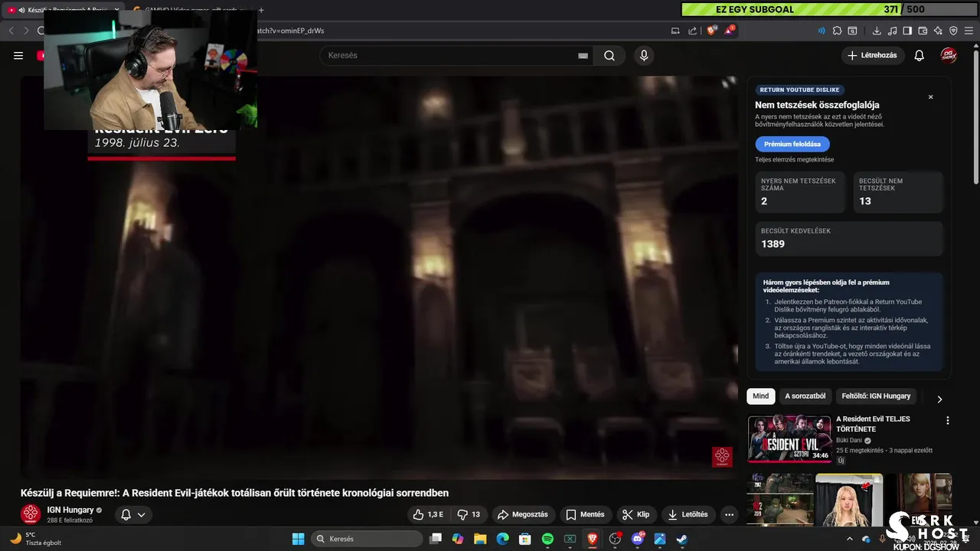The width and height of the screenshot is (980, 551).
Task: Open the music note playlist icon
Action: point(893,31)
